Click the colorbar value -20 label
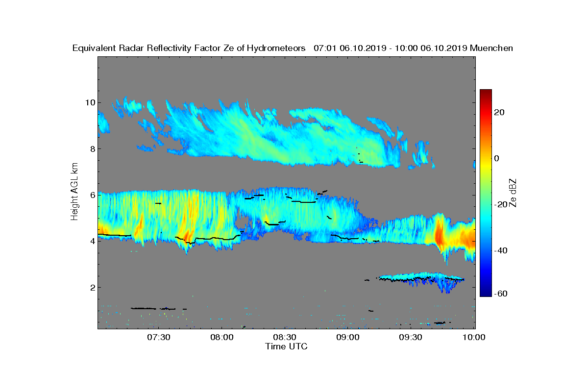The height and width of the screenshot is (392, 588). tap(500, 204)
